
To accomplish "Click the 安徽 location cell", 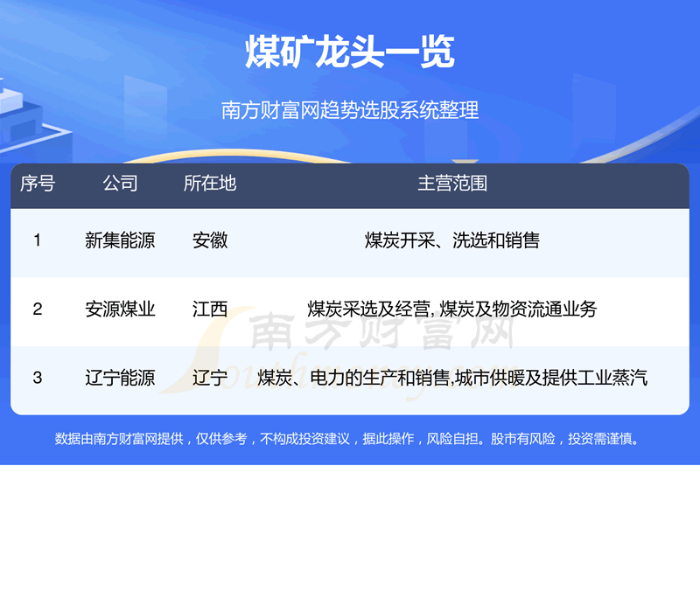I will click(x=210, y=240).
